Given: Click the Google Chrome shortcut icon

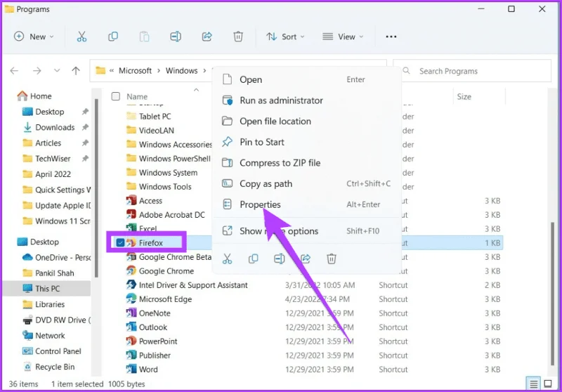Looking at the screenshot, I should pos(131,271).
